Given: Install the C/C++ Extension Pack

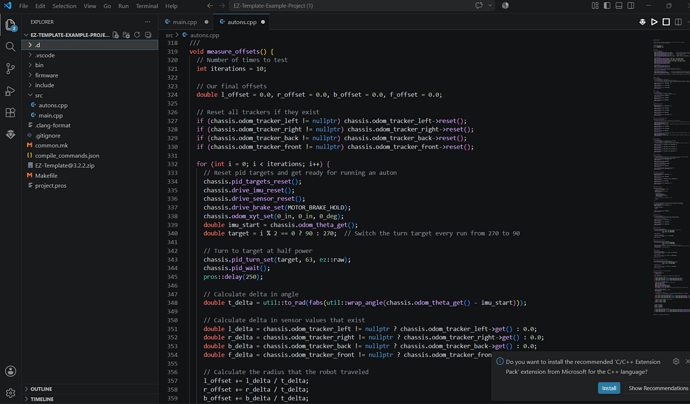Looking at the screenshot, I should tap(609, 388).
